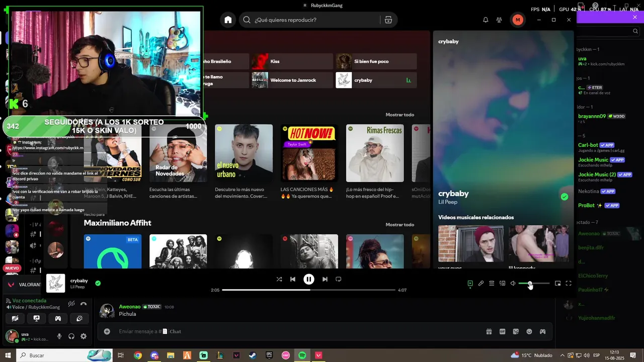
Task: Mute Spotify using the speaker icon
Action: (x=513, y=284)
